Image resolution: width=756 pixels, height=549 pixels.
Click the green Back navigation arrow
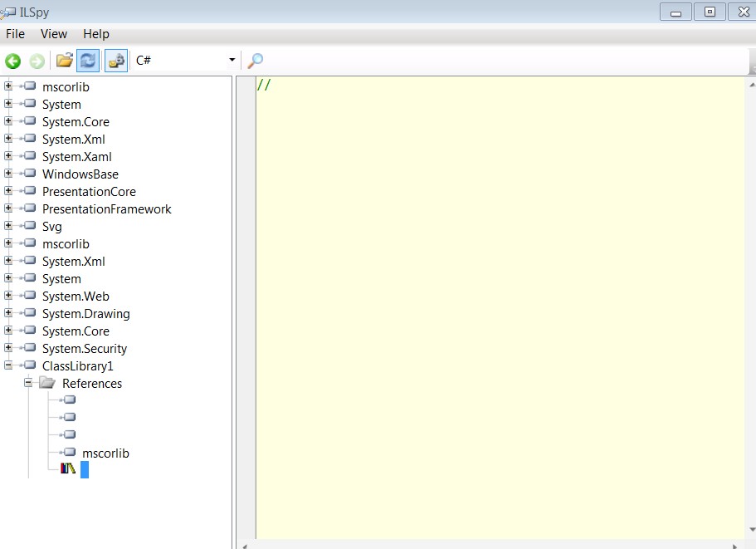pos(12,61)
